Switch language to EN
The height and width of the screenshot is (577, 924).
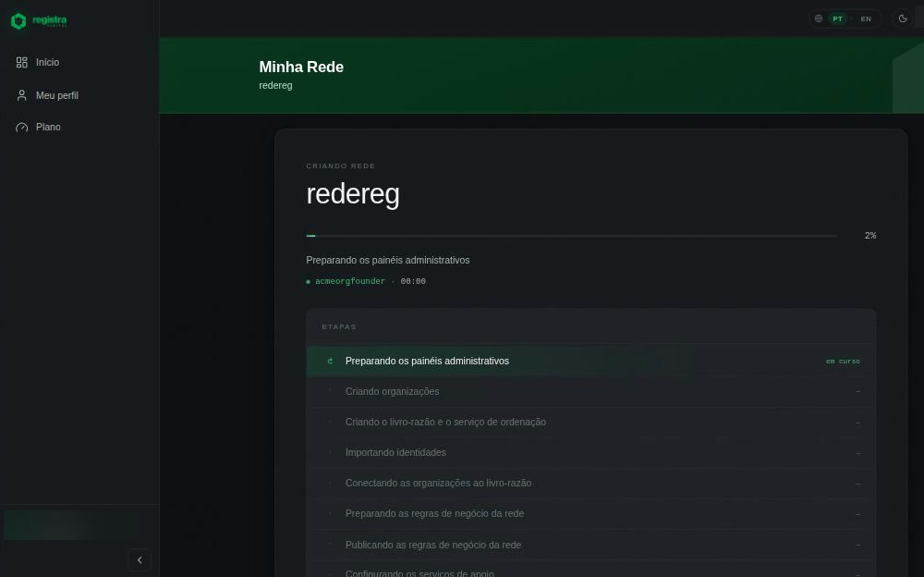click(x=866, y=18)
